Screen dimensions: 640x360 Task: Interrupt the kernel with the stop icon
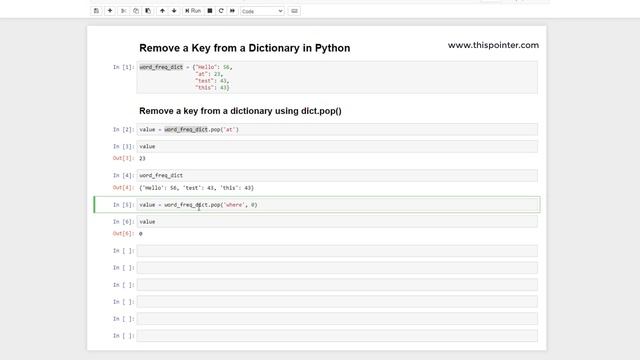click(x=210, y=11)
